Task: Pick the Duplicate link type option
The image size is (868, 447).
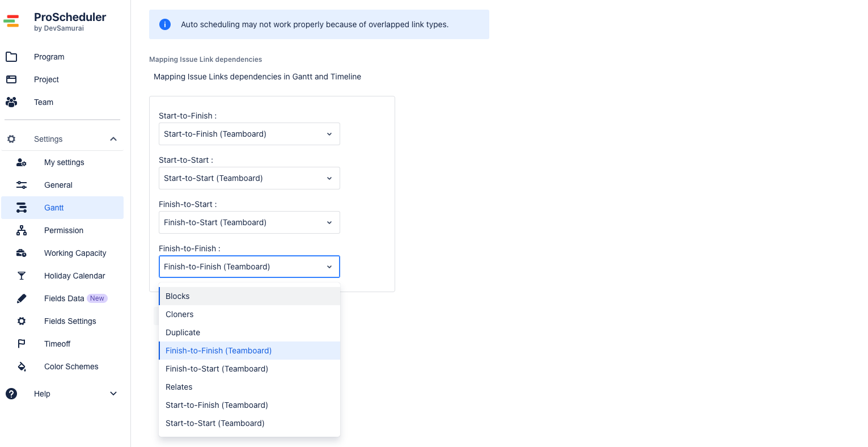Action: [249, 332]
